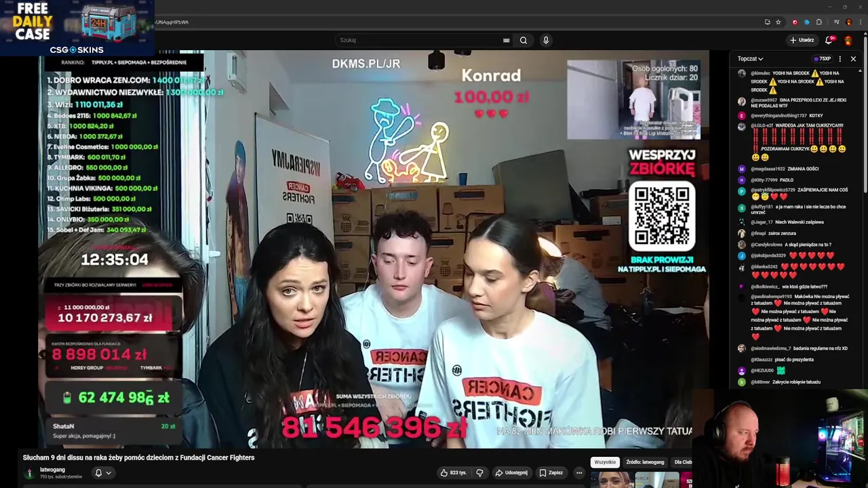The width and height of the screenshot is (868, 488).
Task: Click the WESPRZYJ ZBIÓRKĘ QR code in video
Action: click(662, 216)
